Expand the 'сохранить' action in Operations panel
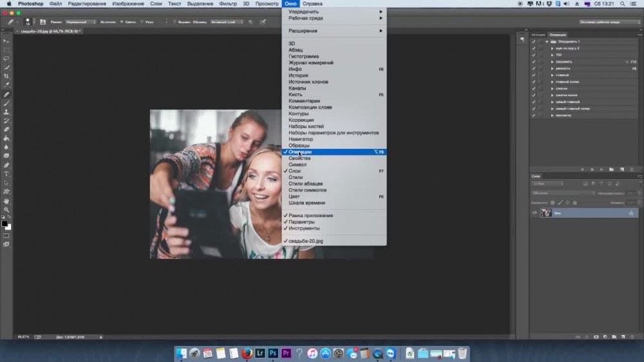Screen dimensions: 644x362 [x=552, y=62]
